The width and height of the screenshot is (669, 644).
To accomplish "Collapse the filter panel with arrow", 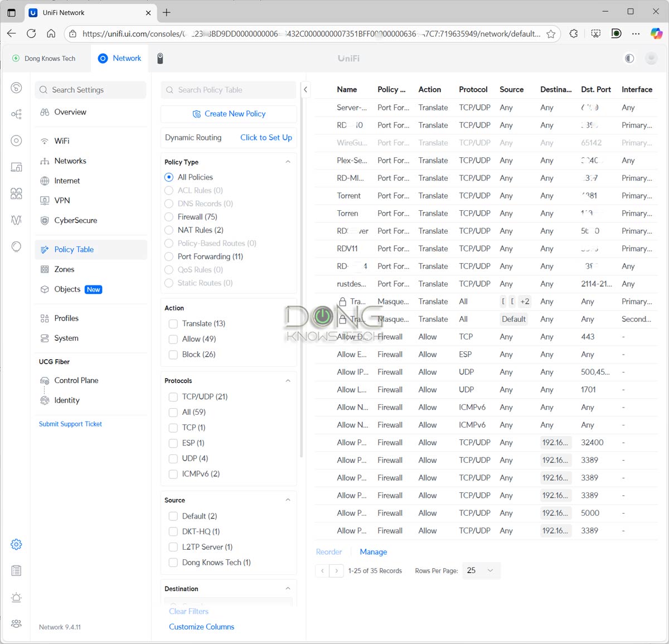I will [305, 89].
